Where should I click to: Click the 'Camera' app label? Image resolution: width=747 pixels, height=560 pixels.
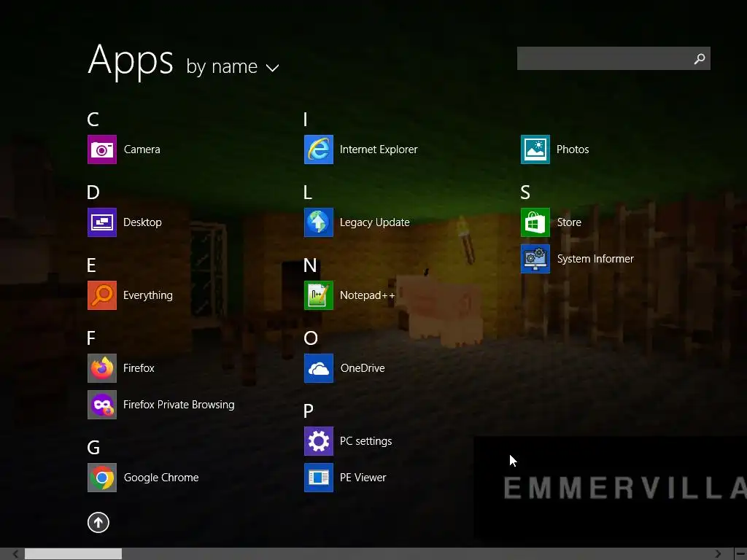142,149
